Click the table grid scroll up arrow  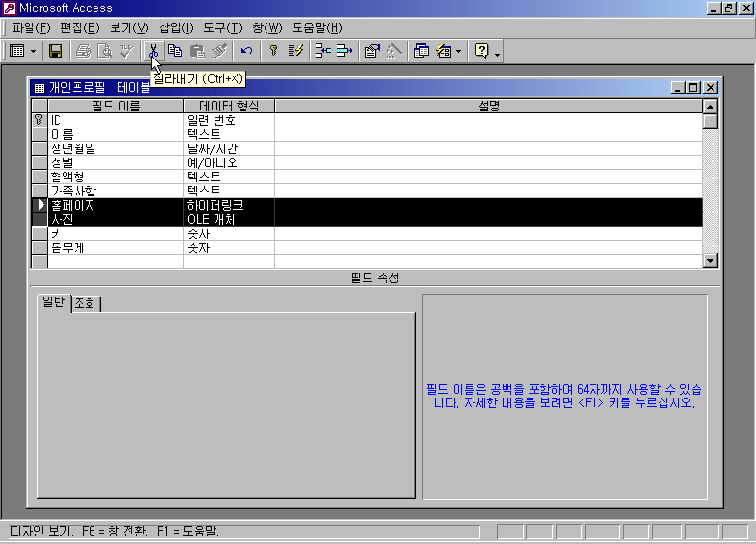711,107
